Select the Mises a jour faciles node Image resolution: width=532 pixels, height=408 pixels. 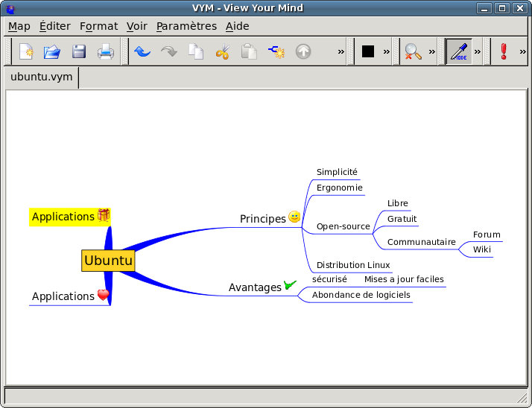(404, 279)
